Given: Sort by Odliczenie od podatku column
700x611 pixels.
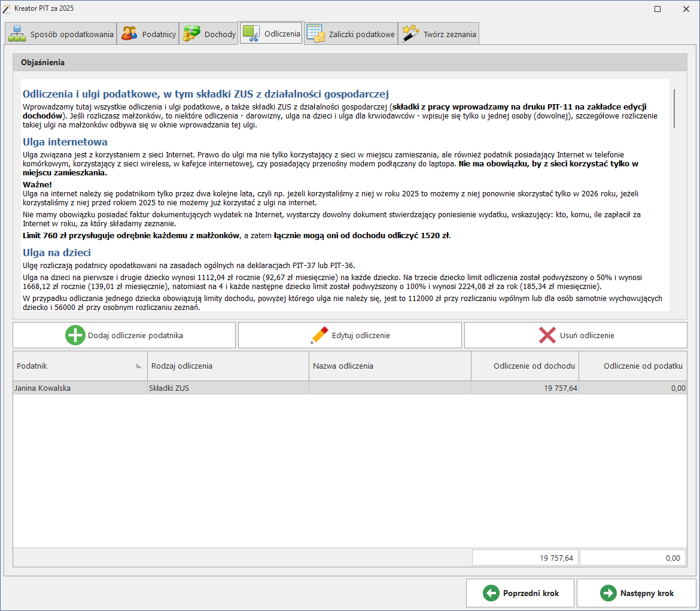Looking at the screenshot, I should (632, 366).
